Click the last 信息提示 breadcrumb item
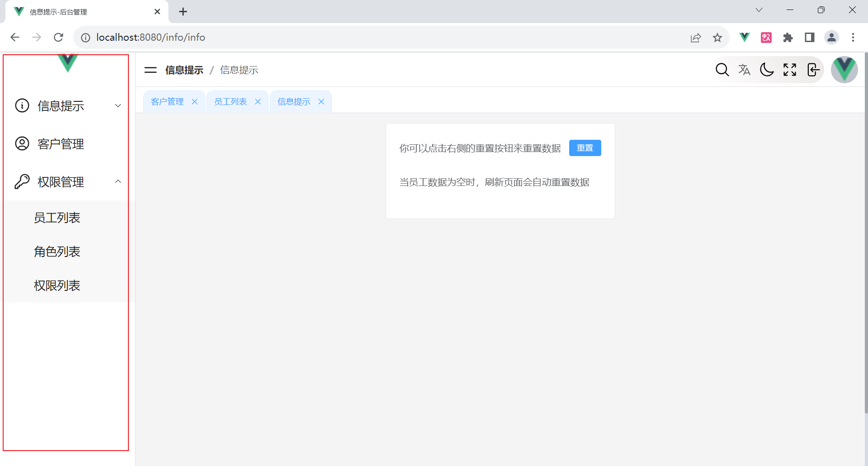Image resolution: width=868 pixels, height=466 pixels. click(239, 70)
